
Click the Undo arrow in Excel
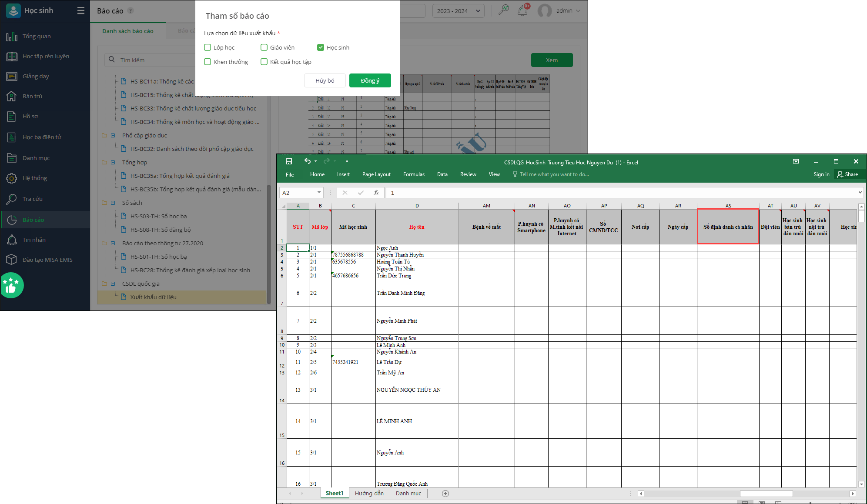click(x=307, y=161)
